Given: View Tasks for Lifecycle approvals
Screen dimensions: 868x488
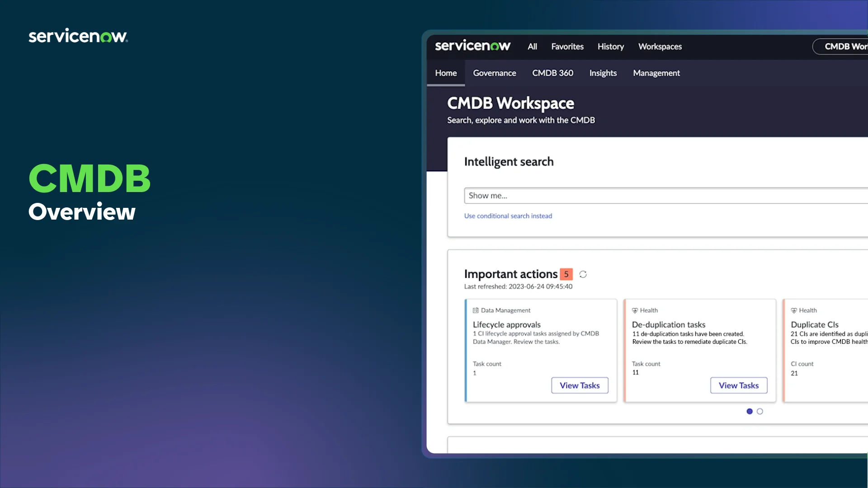Looking at the screenshot, I should 580,385.
